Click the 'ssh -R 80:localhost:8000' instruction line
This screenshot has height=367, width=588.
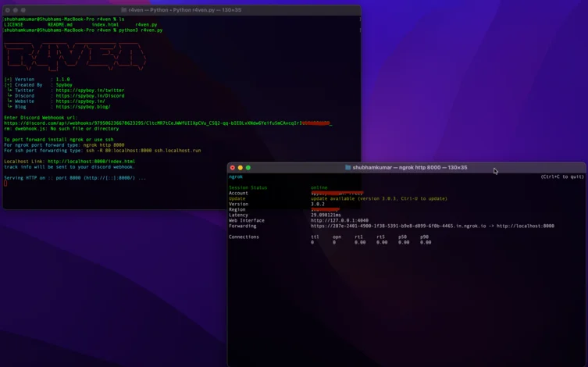(x=102, y=151)
